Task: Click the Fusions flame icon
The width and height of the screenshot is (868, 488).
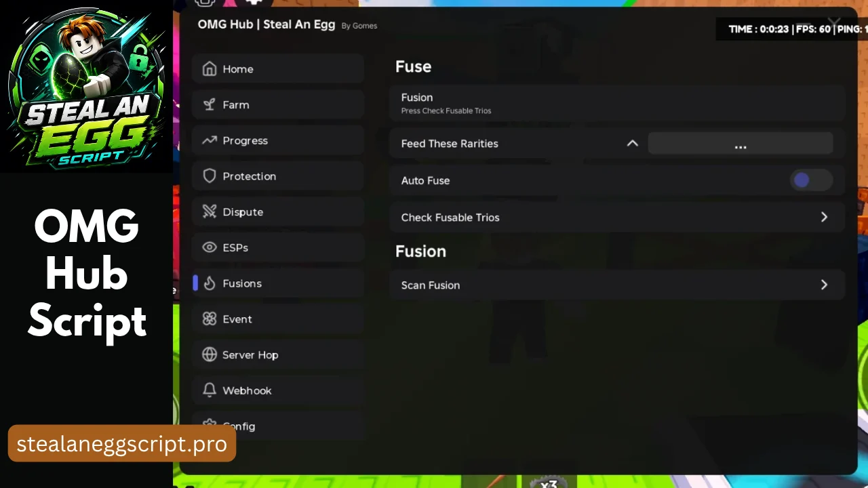Action: point(210,283)
